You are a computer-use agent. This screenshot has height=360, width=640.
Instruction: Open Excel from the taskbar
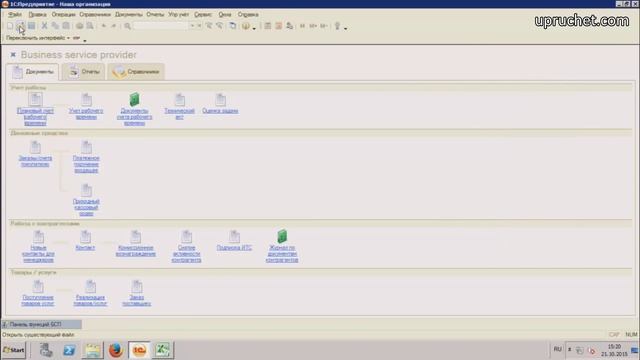[162, 350]
